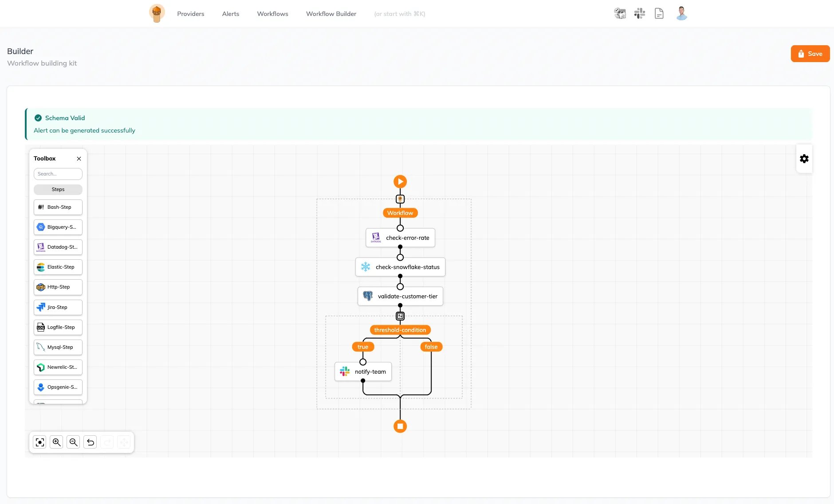
Task: Open the documentation file icon in header
Action: (x=659, y=14)
